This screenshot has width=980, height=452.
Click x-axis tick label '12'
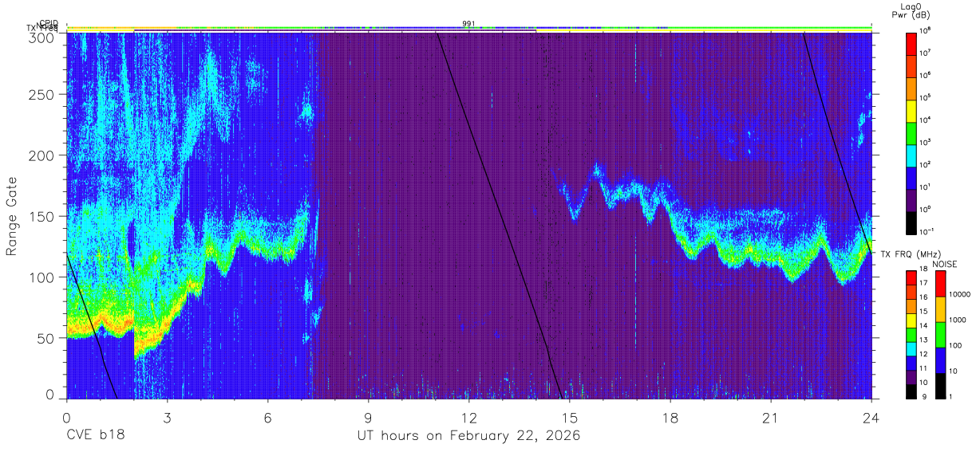tap(469, 418)
